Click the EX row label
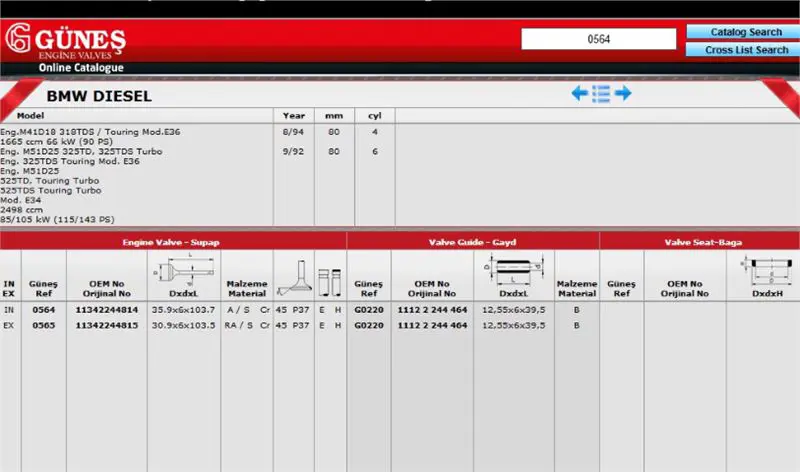The width and height of the screenshot is (800, 472). pyautogui.click(x=9, y=325)
